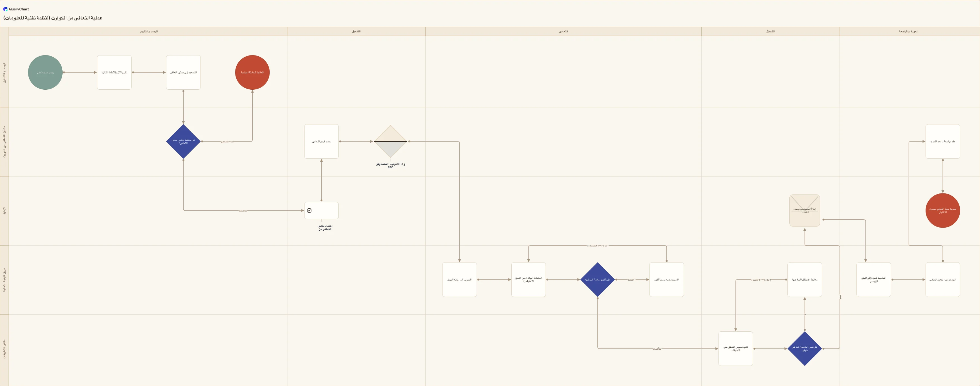Select the node for restoring data from backups
Viewport: 980px width, 386px height.
tap(528, 279)
